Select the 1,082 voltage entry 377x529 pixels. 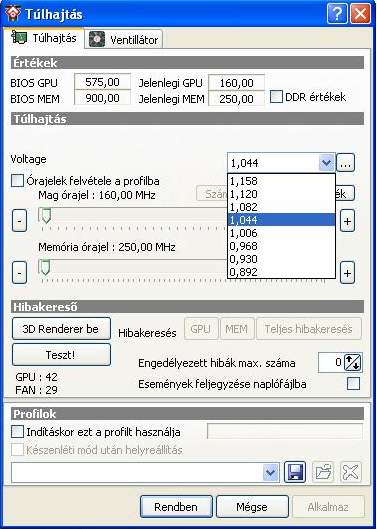pyautogui.click(x=281, y=207)
